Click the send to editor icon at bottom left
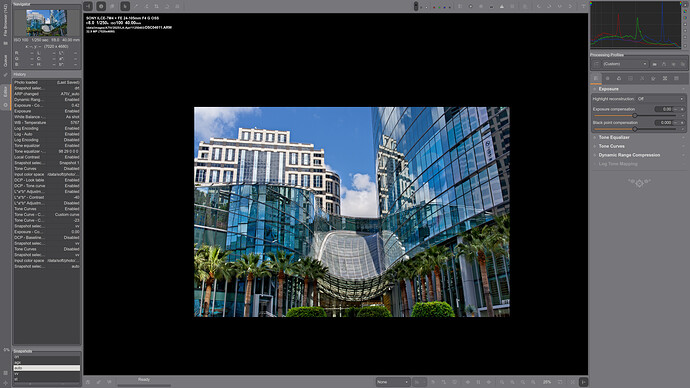Screen dimensions: 690x388 tap(109, 382)
